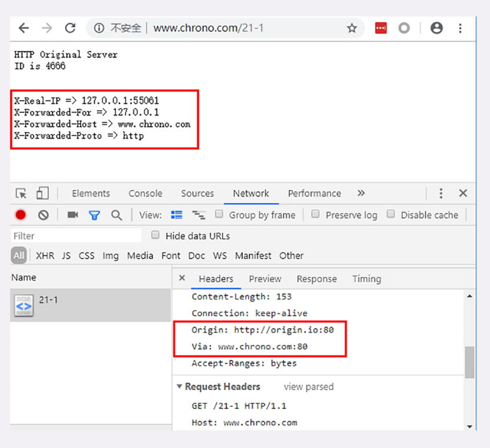Bookmark page with the star icon
Image resolution: width=490 pixels, height=448 pixels.
352,28
